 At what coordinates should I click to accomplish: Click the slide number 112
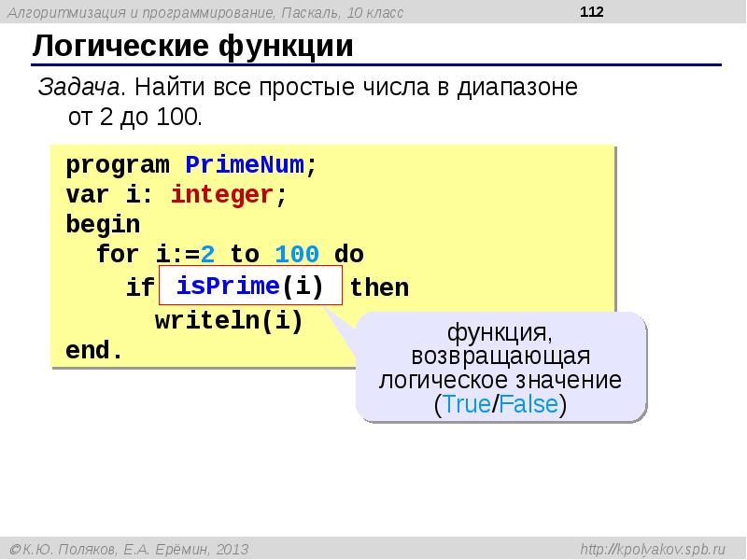592,12
